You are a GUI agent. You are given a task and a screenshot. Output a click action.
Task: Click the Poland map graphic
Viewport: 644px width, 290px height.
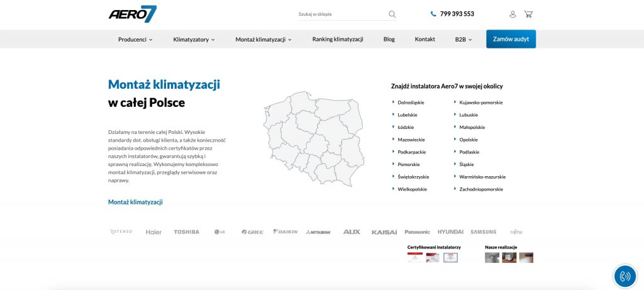312,138
